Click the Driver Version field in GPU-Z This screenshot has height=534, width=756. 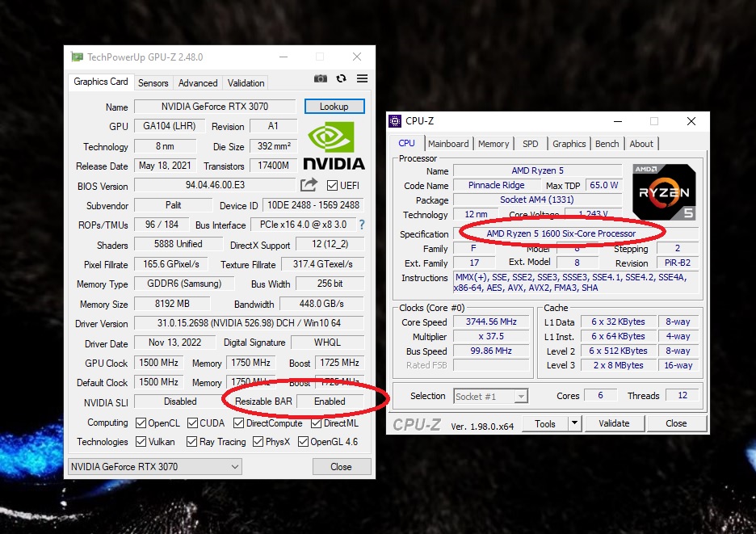(249, 323)
